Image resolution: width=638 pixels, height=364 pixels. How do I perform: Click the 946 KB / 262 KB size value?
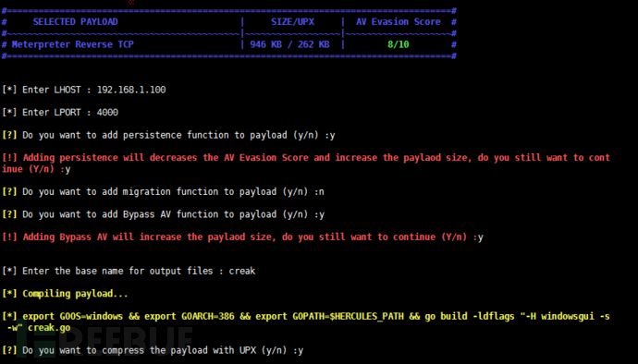(x=289, y=44)
